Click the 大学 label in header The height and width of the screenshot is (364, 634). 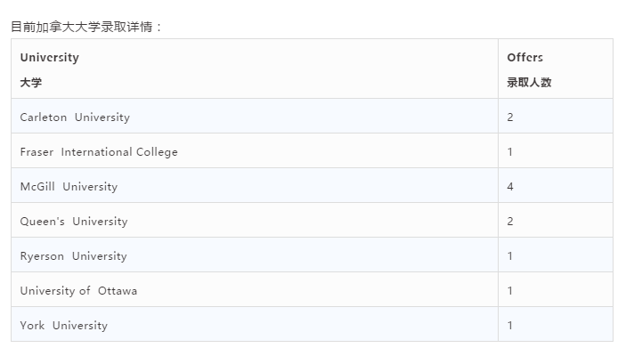click(x=31, y=83)
